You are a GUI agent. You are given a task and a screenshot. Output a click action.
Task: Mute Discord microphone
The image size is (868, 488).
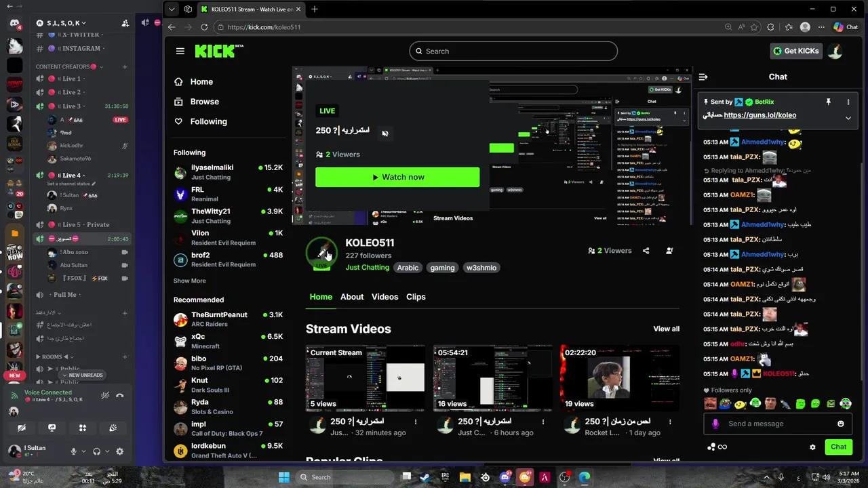pyautogui.click(x=74, y=451)
